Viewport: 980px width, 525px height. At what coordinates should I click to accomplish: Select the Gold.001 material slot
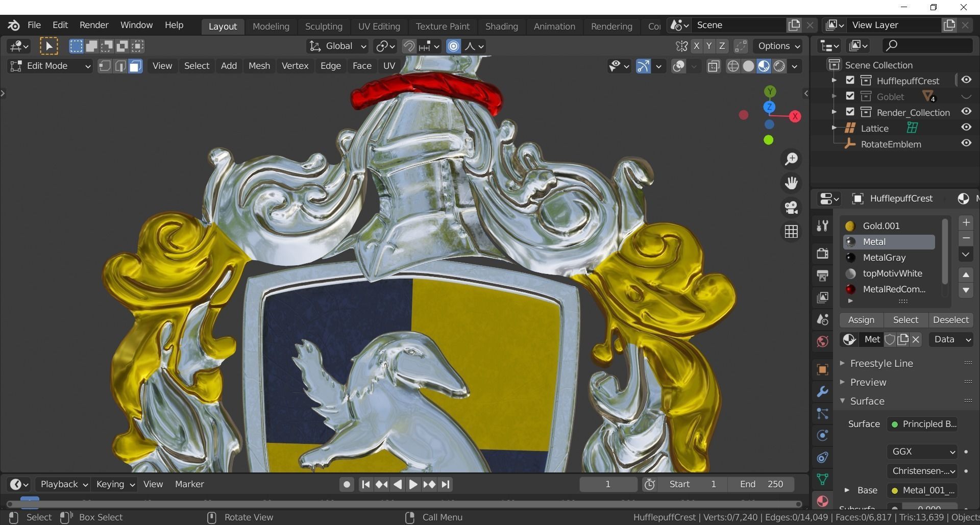(889, 226)
